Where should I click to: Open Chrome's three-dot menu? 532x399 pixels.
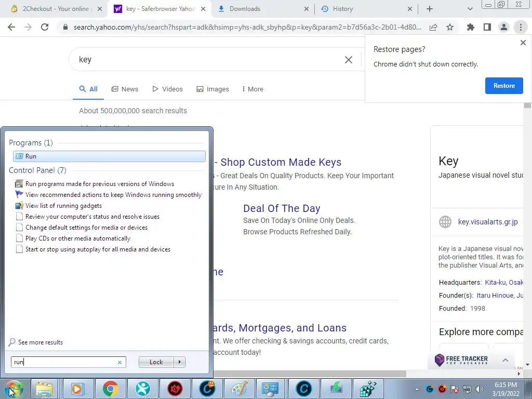coord(521,27)
